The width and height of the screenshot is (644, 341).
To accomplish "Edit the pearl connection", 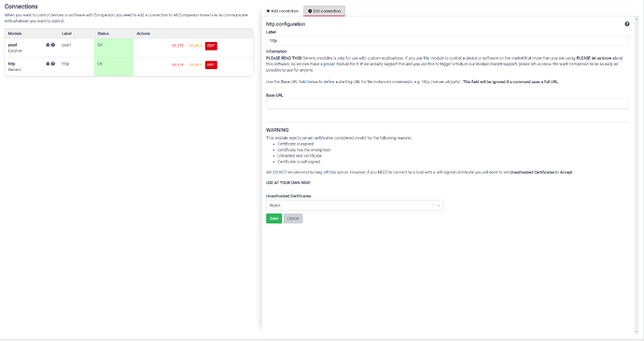I will (211, 46).
